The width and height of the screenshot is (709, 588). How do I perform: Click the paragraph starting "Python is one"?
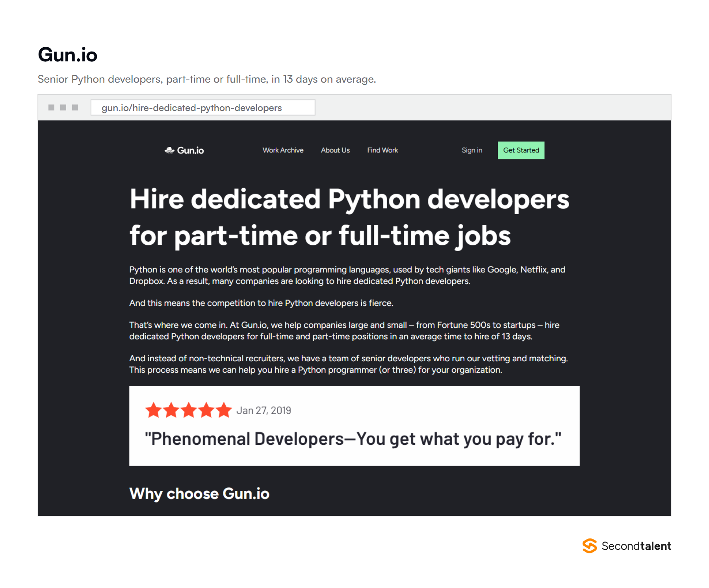(x=347, y=276)
